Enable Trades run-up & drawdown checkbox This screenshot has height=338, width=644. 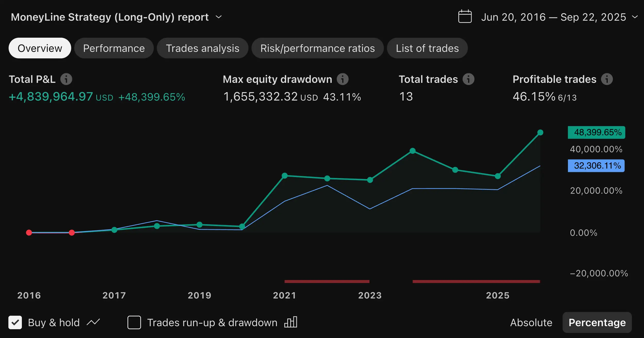point(134,322)
